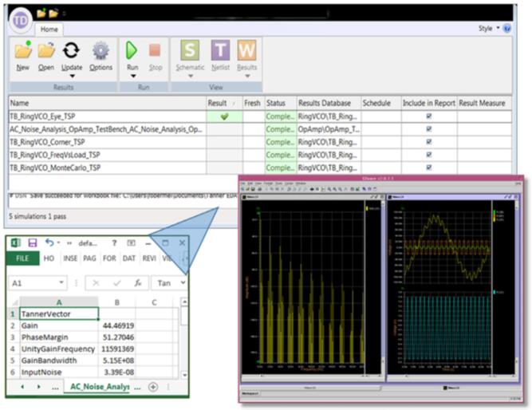This screenshot has height=410, width=532.
Task: Sort by the Result column header
Action: click(x=224, y=103)
